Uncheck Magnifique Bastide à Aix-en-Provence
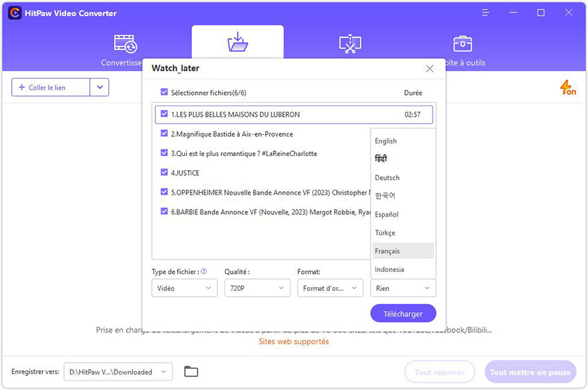Image resolution: width=588 pixels, height=390 pixels. click(x=164, y=134)
